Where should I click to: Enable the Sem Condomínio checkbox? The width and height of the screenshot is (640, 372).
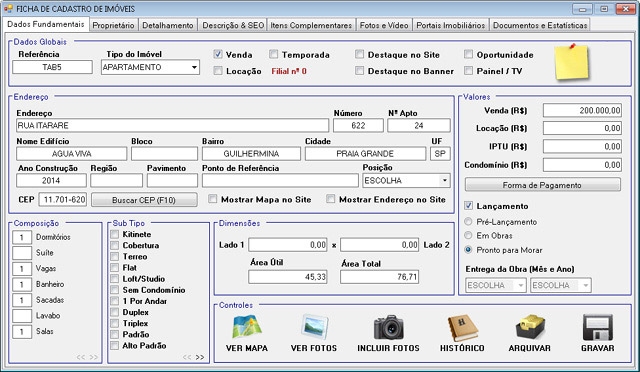[x=115, y=290]
